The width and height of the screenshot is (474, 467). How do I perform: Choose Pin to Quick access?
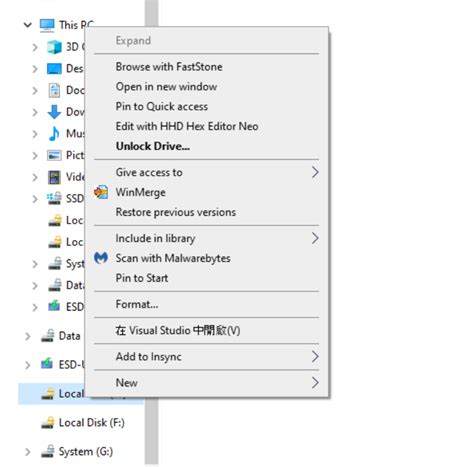[206, 106]
